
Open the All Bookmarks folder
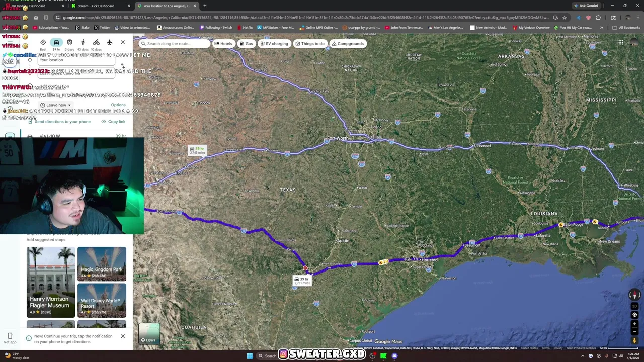pyautogui.click(x=626, y=28)
